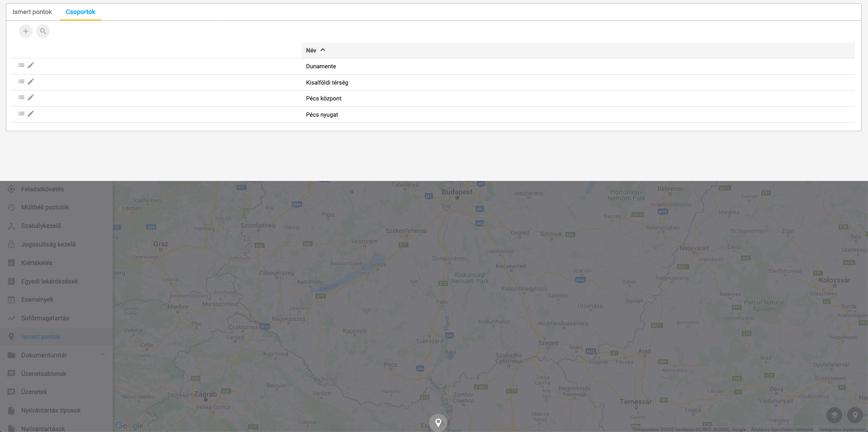Click the location pin button in map corner

click(854, 414)
